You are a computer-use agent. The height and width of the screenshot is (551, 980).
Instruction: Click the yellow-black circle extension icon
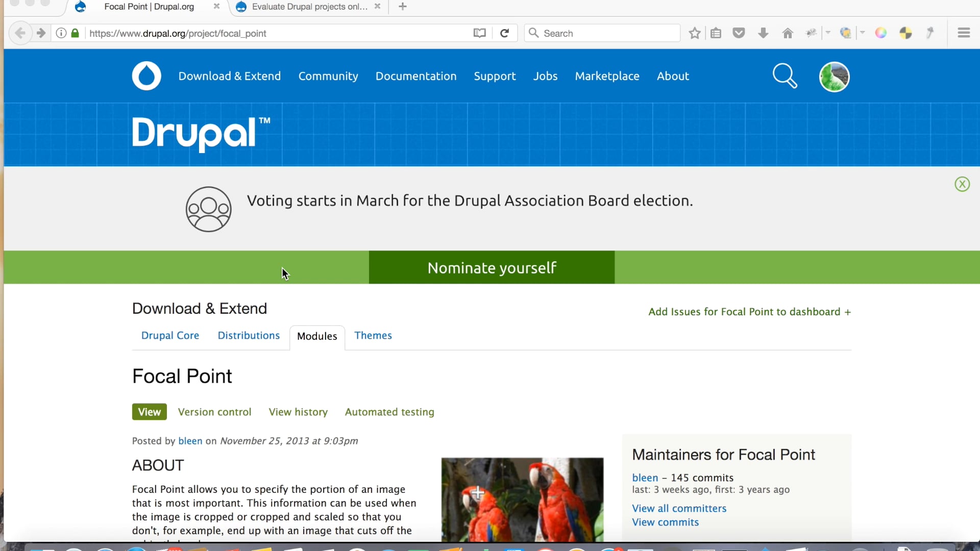905,33
